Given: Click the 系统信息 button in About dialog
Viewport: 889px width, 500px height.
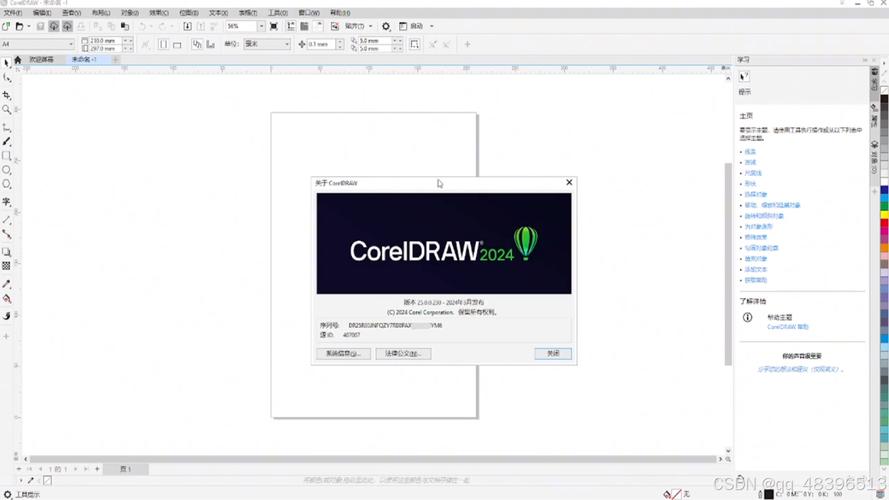Looking at the screenshot, I should (x=344, y=354).
